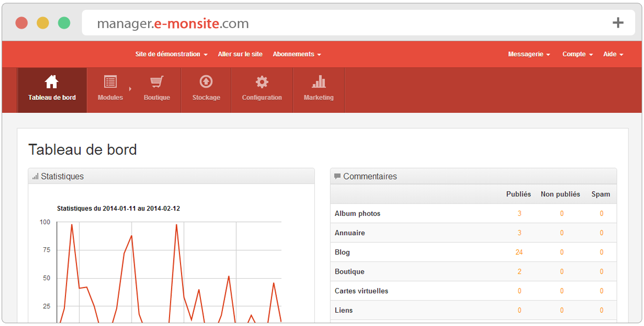Screen dimensions: 644x326
Task: Open the Configuration gear icon
Action: point(262,81)
